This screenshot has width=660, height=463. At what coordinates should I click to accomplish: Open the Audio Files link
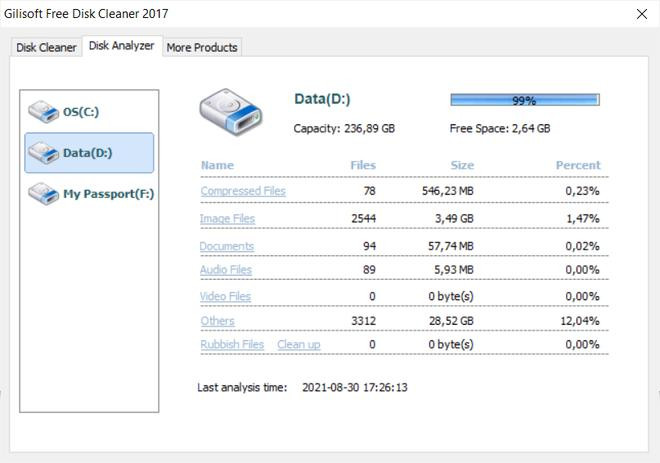[x=226, y=270]
